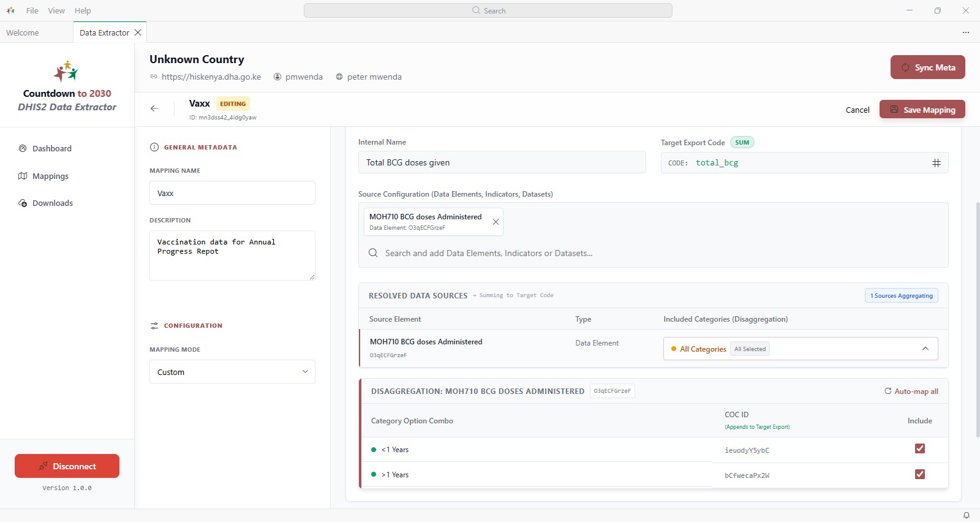This screenshot has height=522, width=980.
Task: Click the Sync Meta button
Action: pos(927,67)
